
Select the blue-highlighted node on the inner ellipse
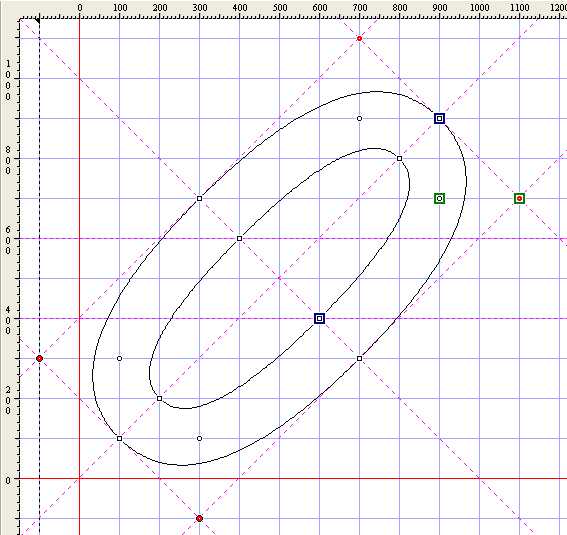tap(319, 318)
